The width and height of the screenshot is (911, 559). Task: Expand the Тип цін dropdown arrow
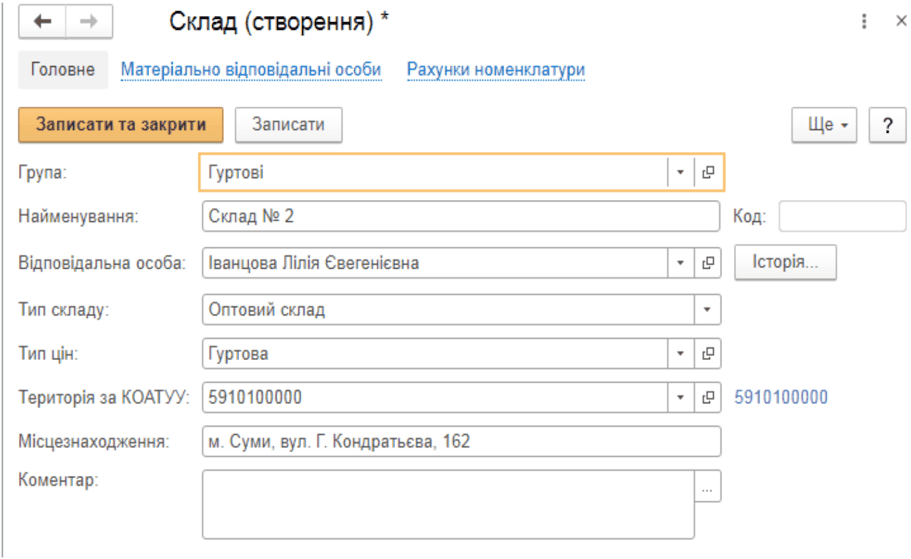coord(680,353)
